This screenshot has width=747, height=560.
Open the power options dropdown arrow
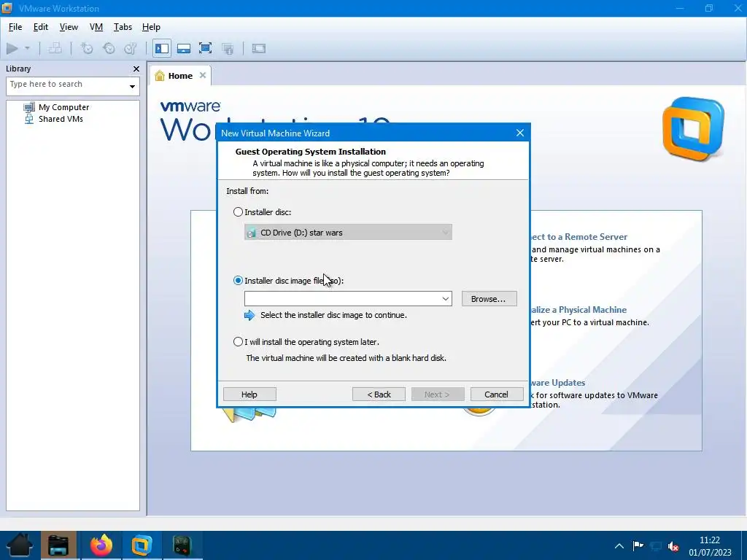[27, 48]
